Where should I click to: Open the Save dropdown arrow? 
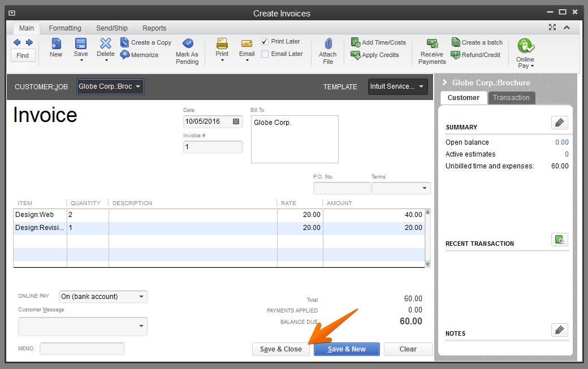tap(81, 60)
